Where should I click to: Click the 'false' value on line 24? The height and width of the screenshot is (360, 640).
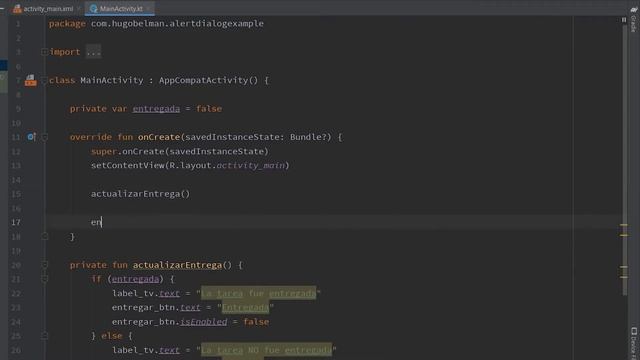pos(256,322)
